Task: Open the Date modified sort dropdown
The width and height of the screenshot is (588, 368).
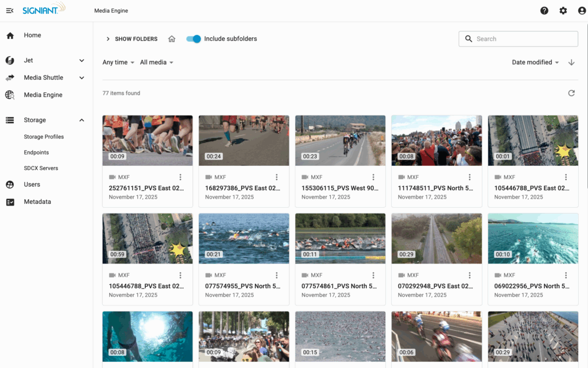Action: pos(535,63)
